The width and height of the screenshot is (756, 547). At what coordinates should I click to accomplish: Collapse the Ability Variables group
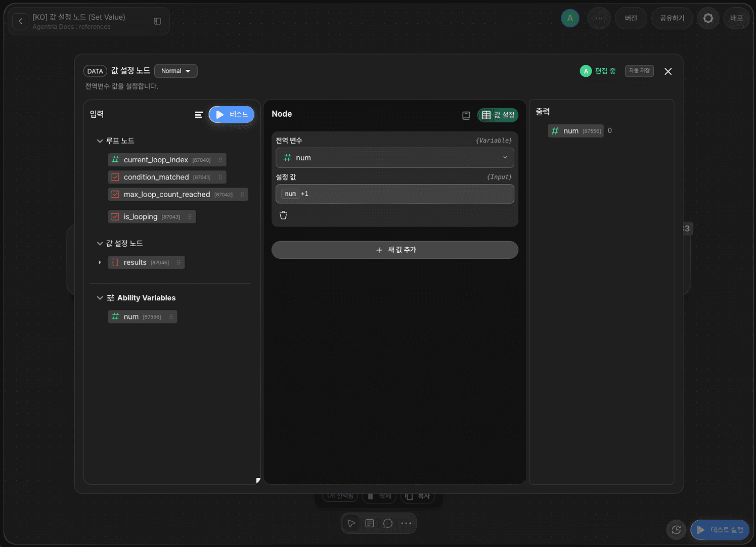[x=100, y=298]
